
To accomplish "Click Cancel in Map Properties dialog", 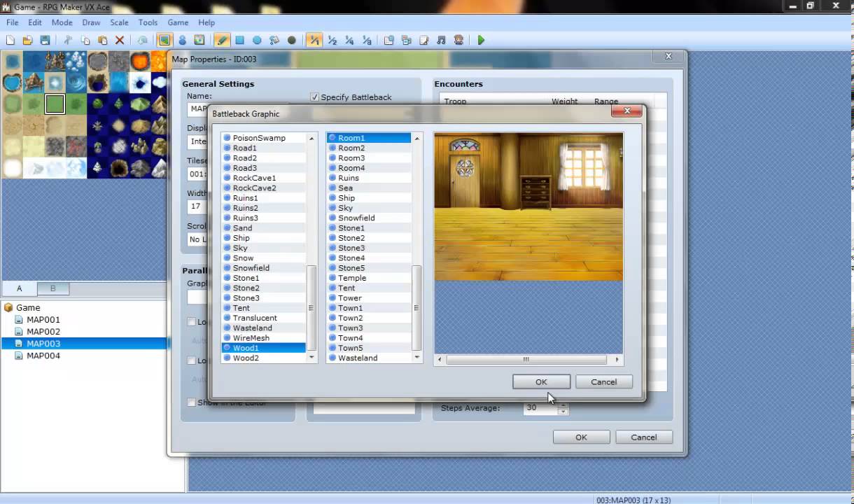I will pos(643,437).
